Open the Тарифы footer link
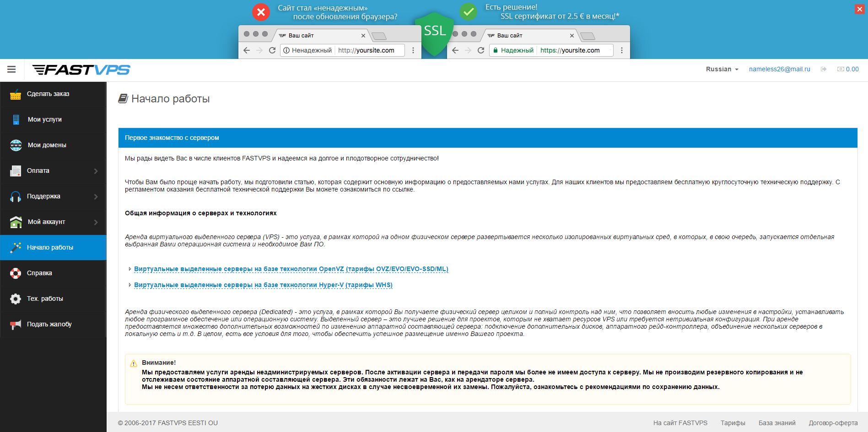868x432 pixels. 733,423
